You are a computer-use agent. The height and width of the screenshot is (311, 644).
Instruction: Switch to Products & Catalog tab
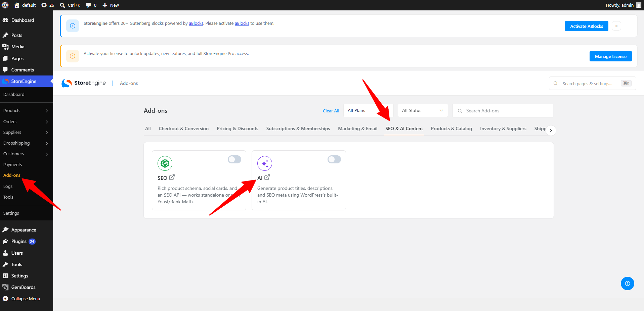pos(451,128)
